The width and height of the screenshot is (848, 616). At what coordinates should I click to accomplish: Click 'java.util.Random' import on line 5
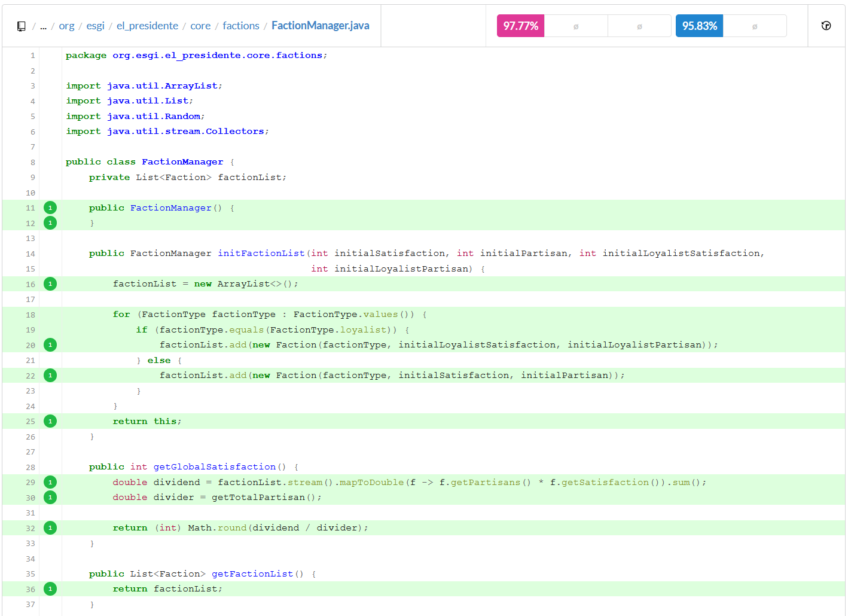click(154, 117)
